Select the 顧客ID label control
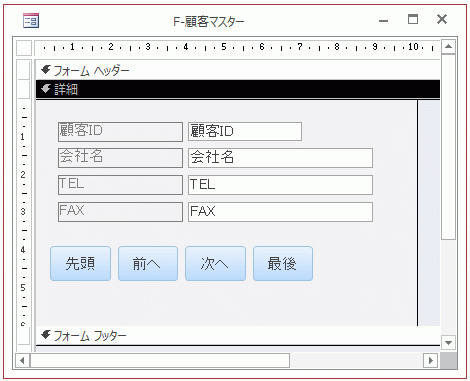The width and height of the screenshot is (470, 381). pos(120,132)
